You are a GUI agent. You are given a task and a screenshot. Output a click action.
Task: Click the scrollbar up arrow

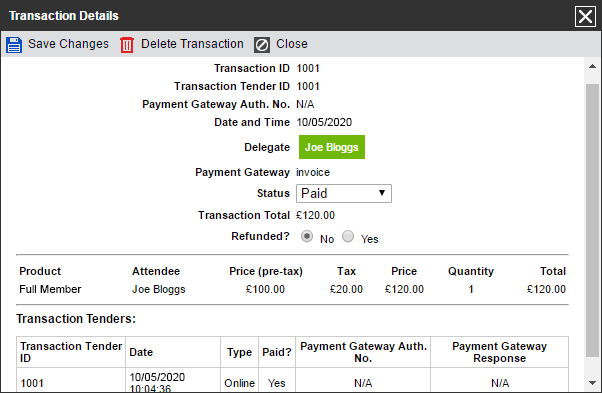click(592, 66)
